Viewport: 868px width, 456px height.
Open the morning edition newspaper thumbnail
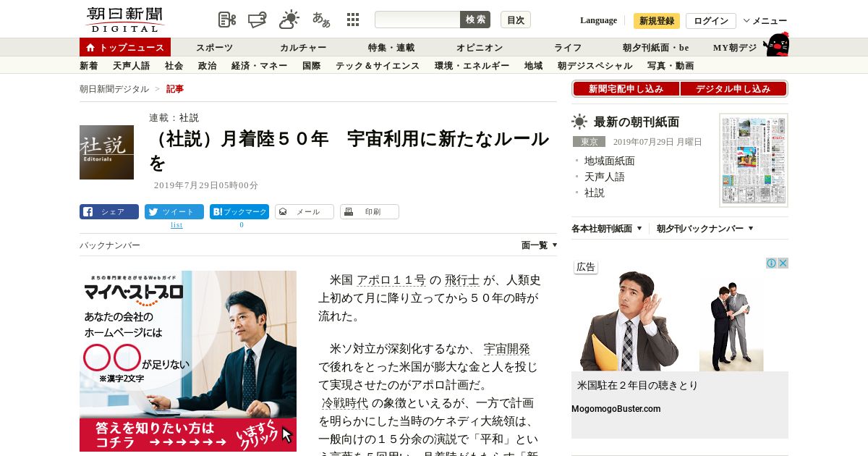click(754, 160)
